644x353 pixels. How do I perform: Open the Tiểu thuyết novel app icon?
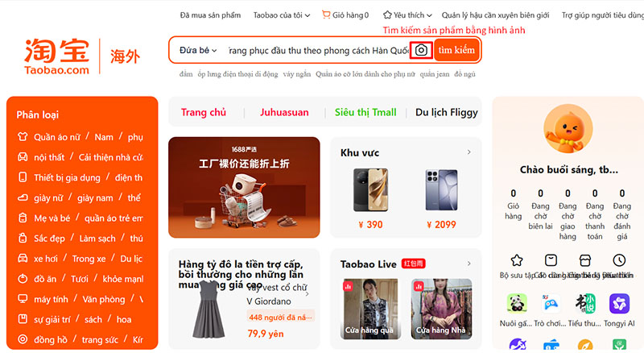585,304
